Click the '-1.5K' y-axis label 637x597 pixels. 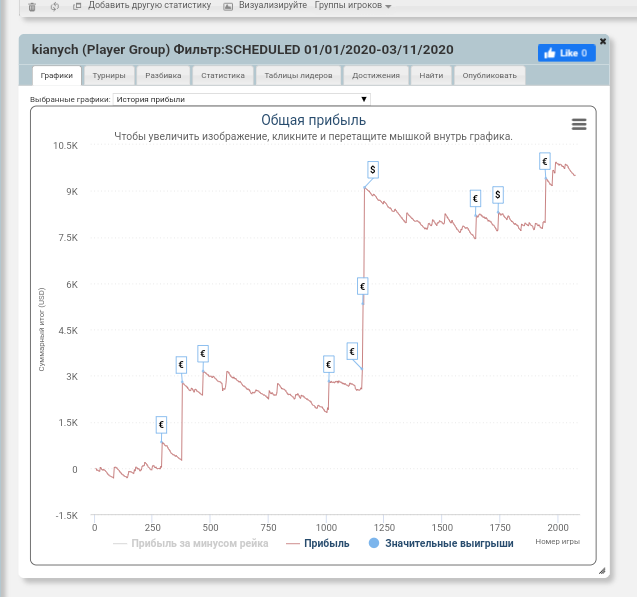tap(67, 515)
